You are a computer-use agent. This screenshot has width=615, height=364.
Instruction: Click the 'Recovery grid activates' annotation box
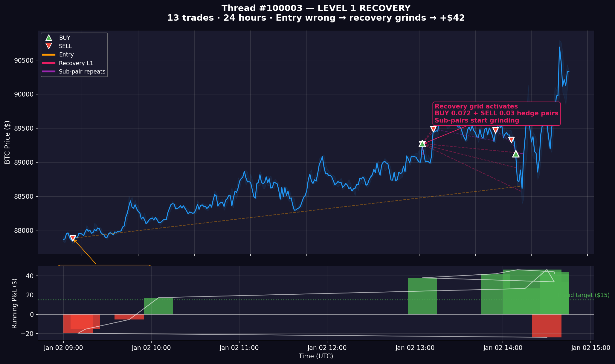point(496,114)
